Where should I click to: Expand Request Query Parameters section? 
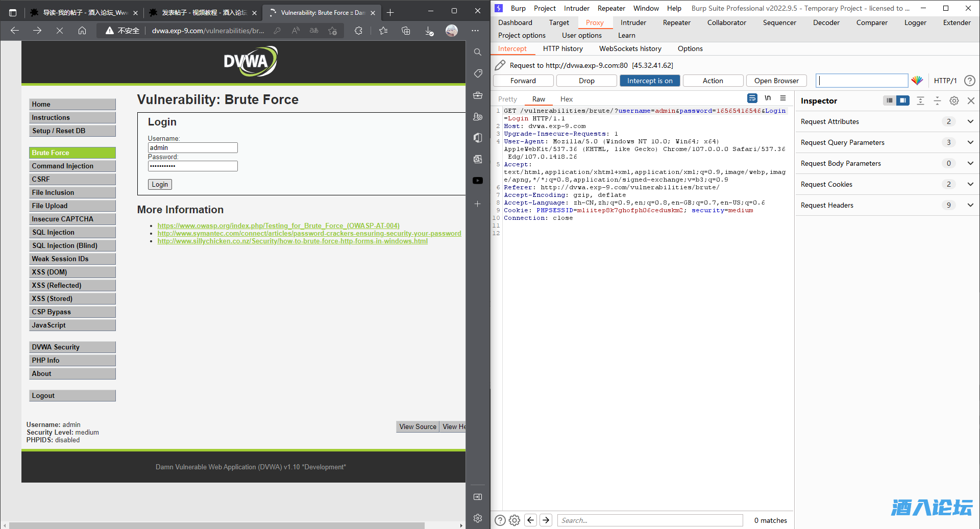pos(970,142)
